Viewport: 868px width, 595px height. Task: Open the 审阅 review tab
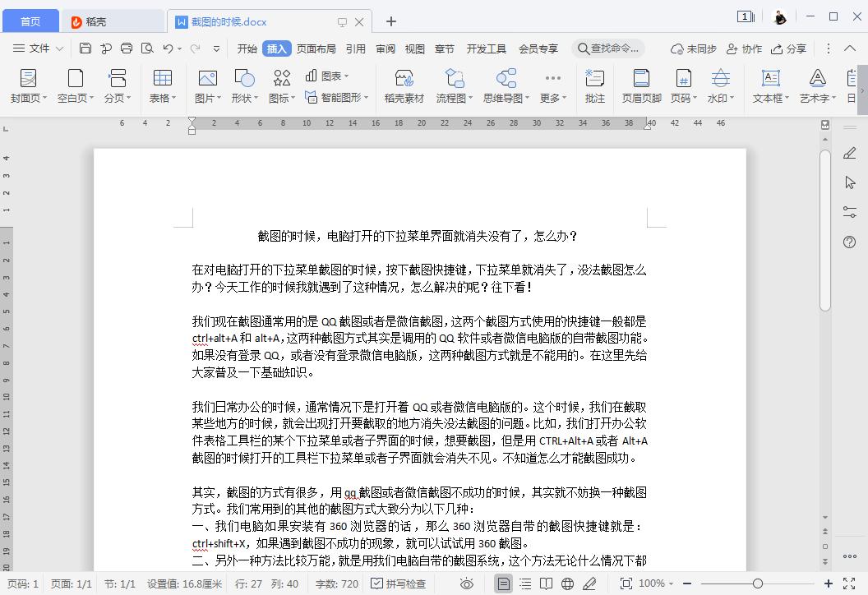(385, 48)
